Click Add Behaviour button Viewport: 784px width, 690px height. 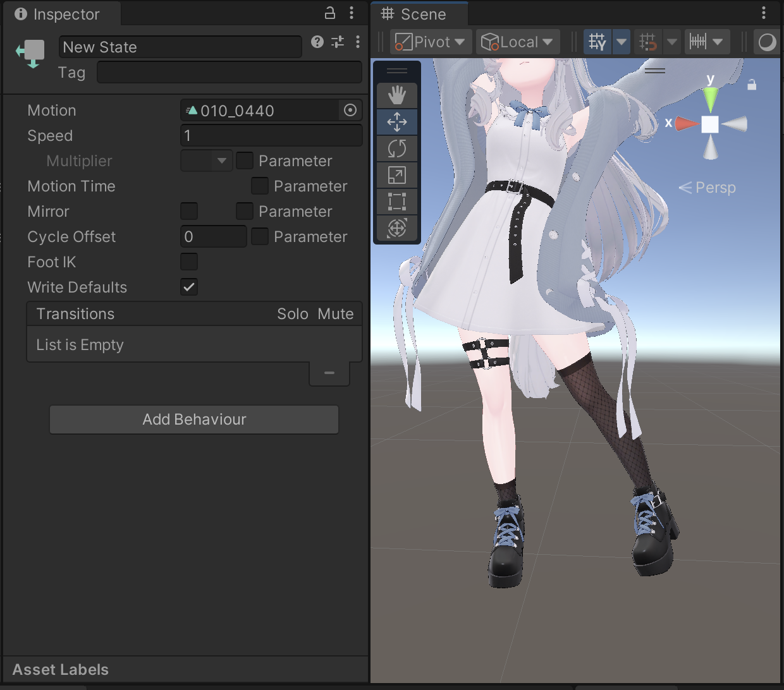pyautogui.click(x=194, y=420)
